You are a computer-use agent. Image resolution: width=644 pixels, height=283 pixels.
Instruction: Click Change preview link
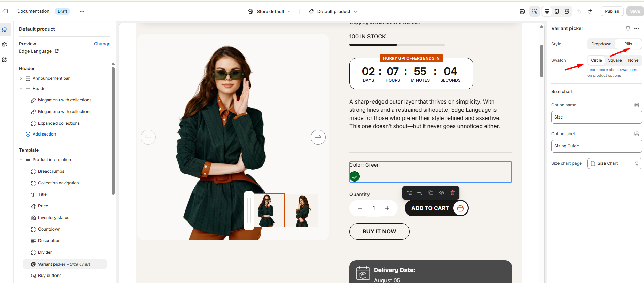(x=102, y=44)
